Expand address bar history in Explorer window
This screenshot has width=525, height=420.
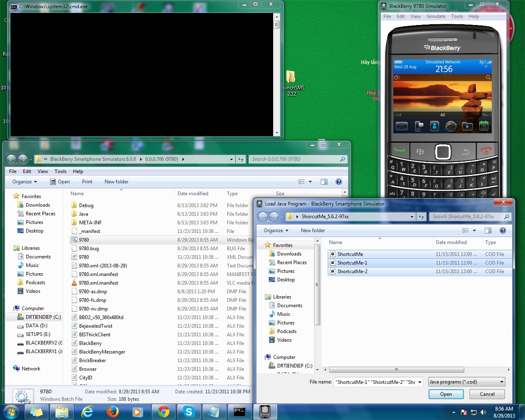[x=231, y=159]
